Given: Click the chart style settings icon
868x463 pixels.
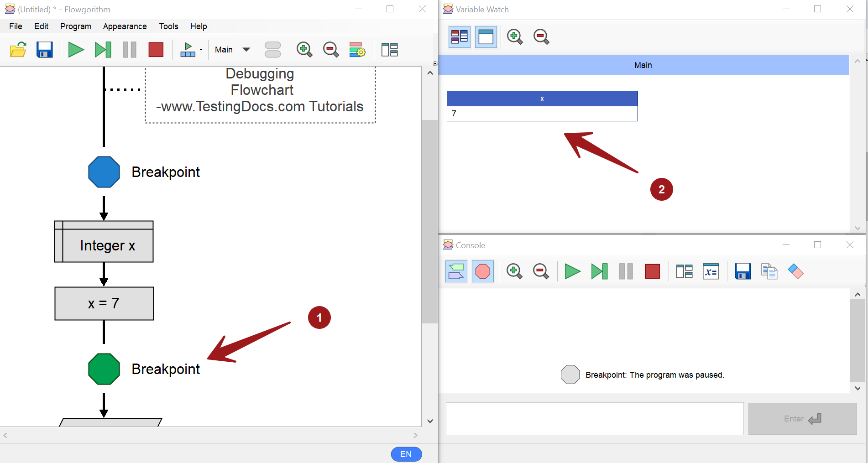Looking at the screenshot, I should point(357,50).
